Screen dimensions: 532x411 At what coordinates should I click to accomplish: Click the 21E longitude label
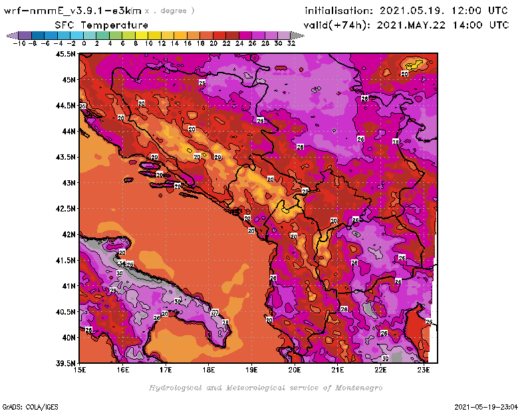click(338, 370)
